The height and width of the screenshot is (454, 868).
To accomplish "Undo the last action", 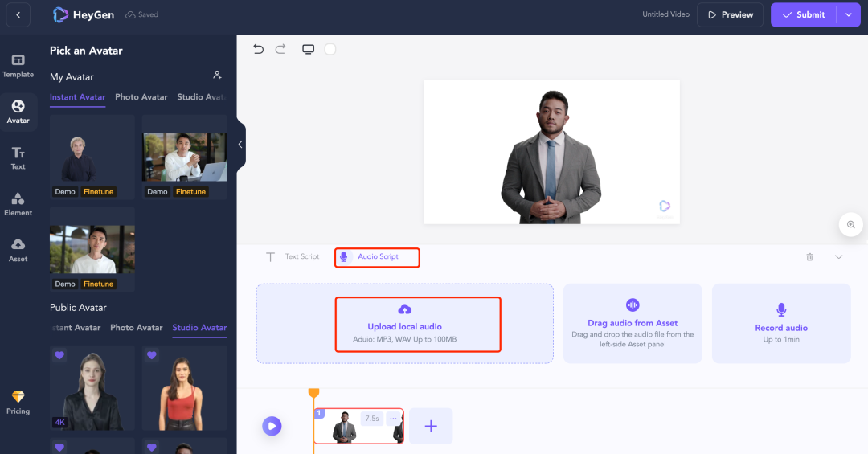I will (x=259, y=49).
